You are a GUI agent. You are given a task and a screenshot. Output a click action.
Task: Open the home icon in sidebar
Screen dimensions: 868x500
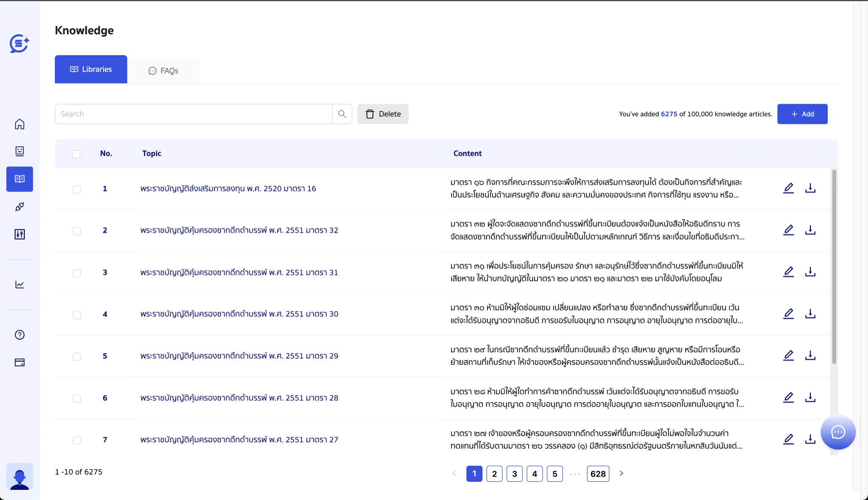click(x=20, y=124)
